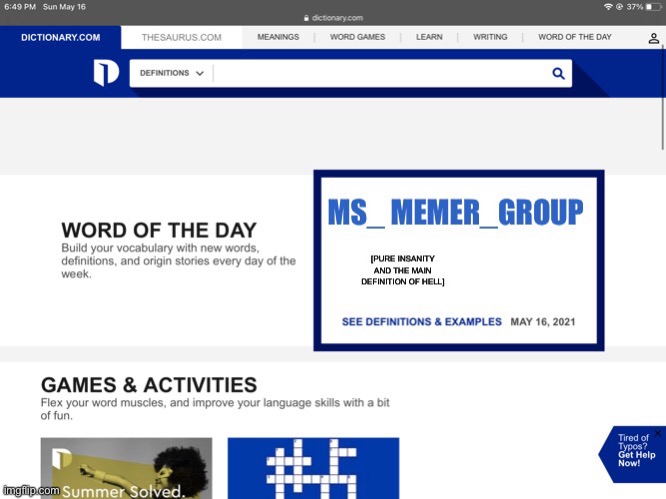Open the user account profile icon
Image resolution: width=666 pixels, height=499 pixels.
(654, 38)
